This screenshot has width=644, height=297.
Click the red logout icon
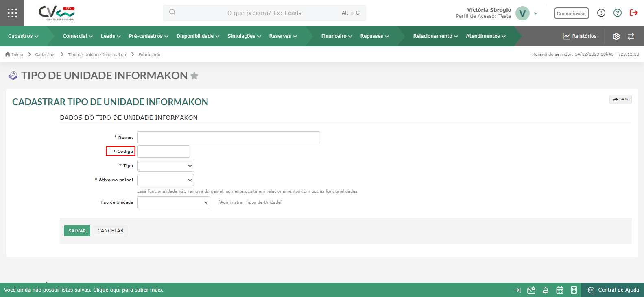[x=633, y=13]
